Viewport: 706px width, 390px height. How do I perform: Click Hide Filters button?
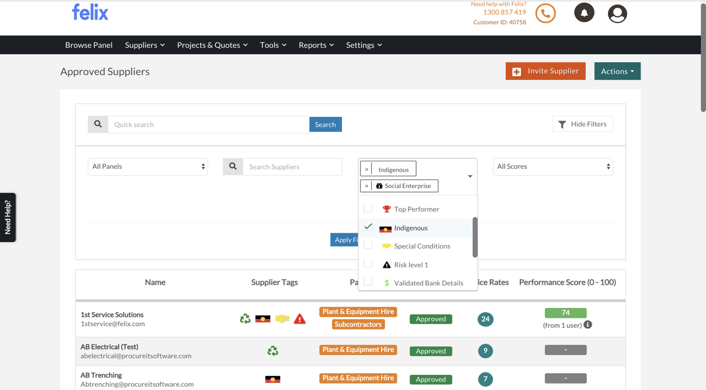(582, 124)
